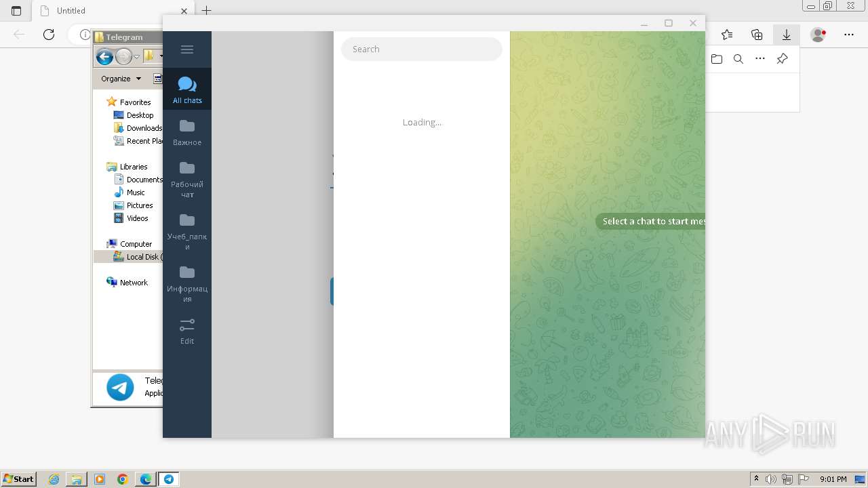Image resolution: width=868 pixels, height=488 pixels.
Task: Click the volume speaker tray icon
Action: pyautogui.click(x=772, y=479)
